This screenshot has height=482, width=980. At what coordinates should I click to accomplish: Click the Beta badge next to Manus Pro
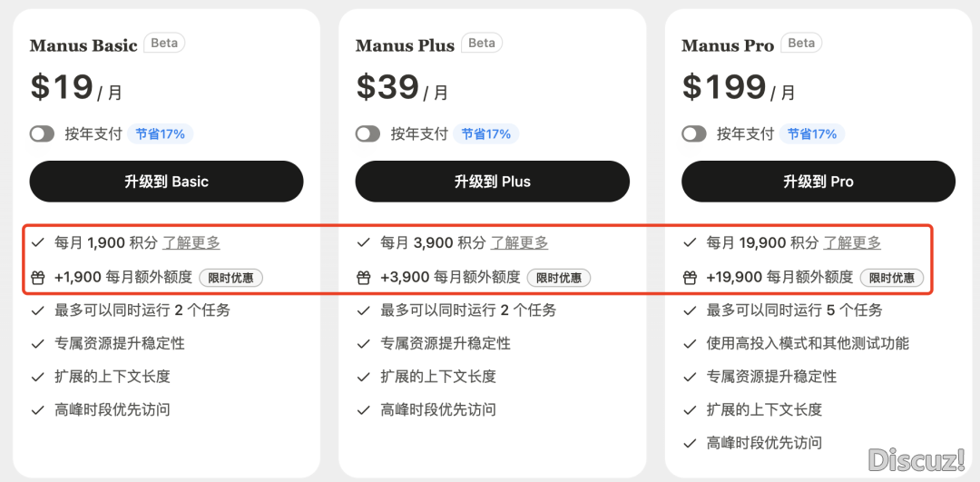pos(801,44)
